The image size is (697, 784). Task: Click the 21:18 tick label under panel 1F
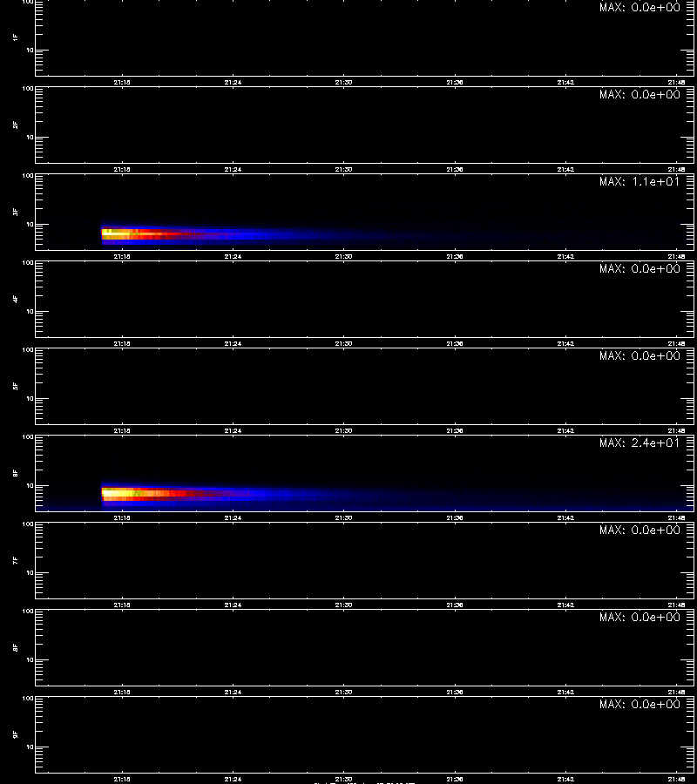coord(121,83)
